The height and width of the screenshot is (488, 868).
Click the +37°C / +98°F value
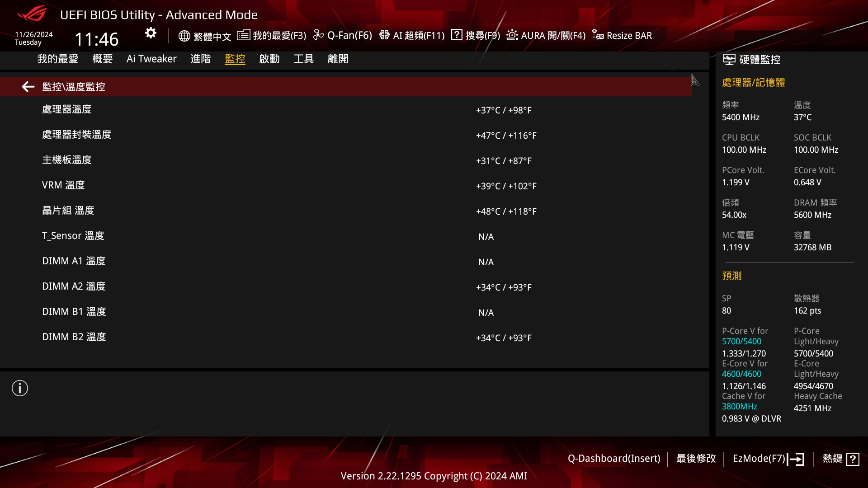(x=504, y=110)
